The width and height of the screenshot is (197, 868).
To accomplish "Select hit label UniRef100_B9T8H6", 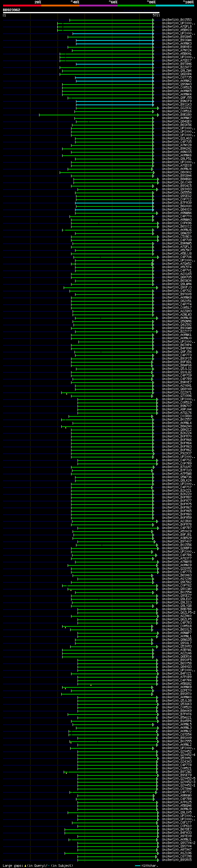I will pos(177,64).
